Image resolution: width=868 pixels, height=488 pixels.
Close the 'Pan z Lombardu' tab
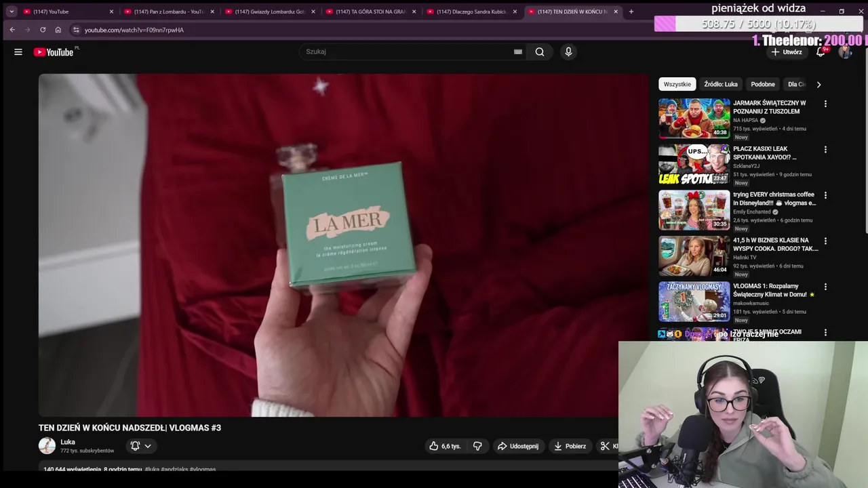tap(212, 12)
